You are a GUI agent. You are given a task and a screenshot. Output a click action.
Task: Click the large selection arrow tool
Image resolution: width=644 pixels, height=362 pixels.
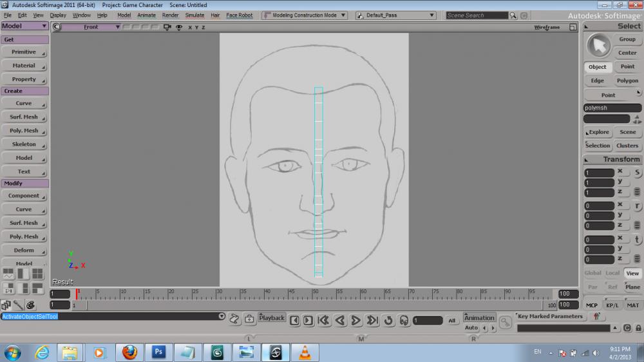600,46
